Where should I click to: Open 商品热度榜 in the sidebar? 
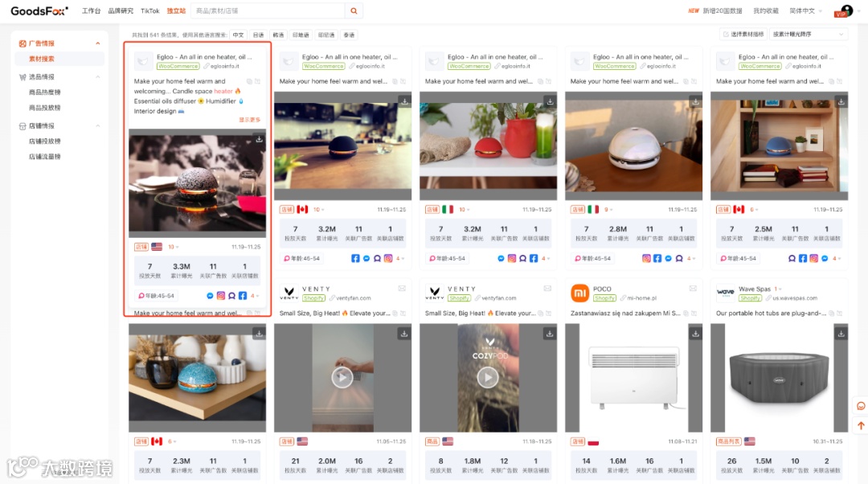[45, 92]
